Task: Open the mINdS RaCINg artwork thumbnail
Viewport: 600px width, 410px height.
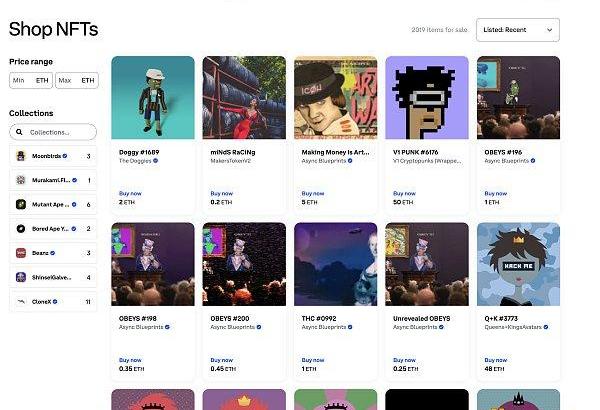Action: (x=244, y=98)
